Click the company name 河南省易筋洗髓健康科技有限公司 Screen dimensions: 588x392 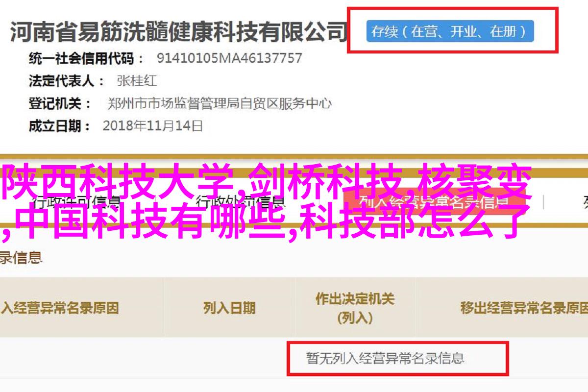coord(179,32)
